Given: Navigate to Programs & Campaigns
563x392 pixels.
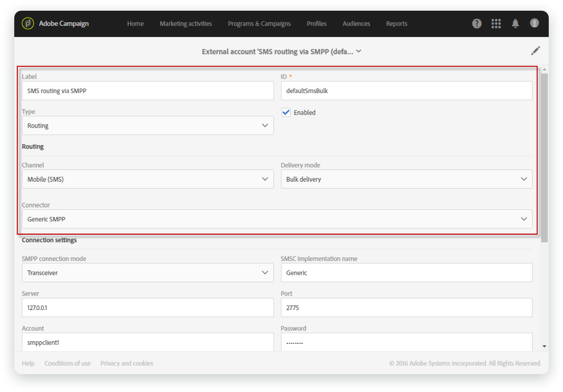Looking at the screenshot, I should (259, 24).
